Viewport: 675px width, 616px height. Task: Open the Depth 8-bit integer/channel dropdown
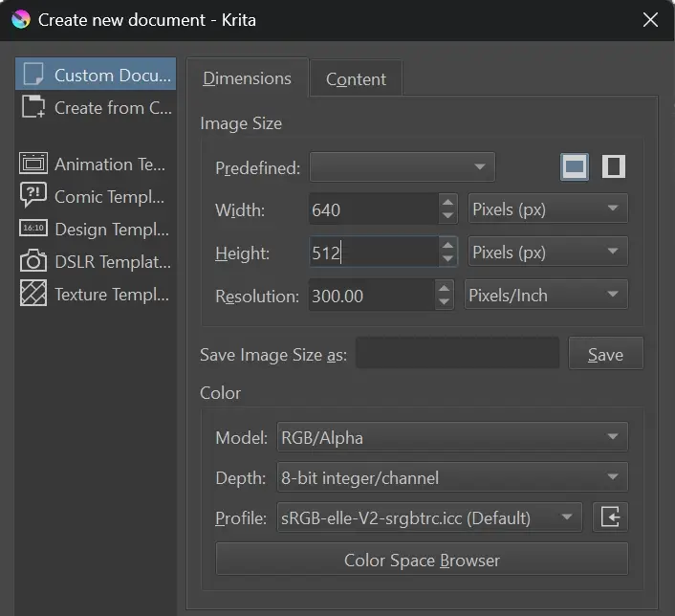click(x=452, y=477)
